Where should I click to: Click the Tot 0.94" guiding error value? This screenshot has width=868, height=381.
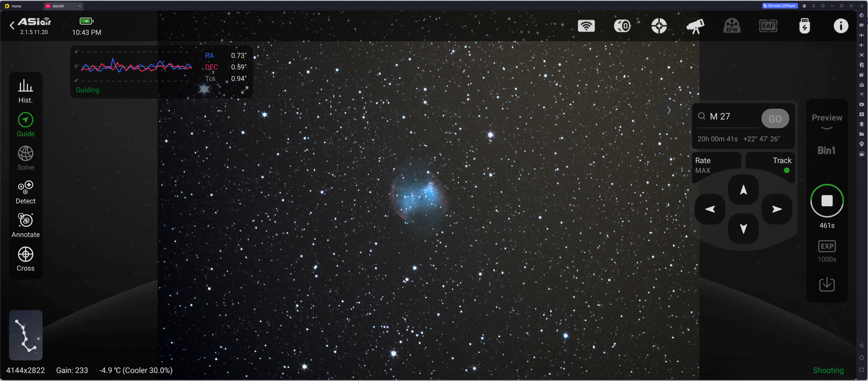click(238, 79)
